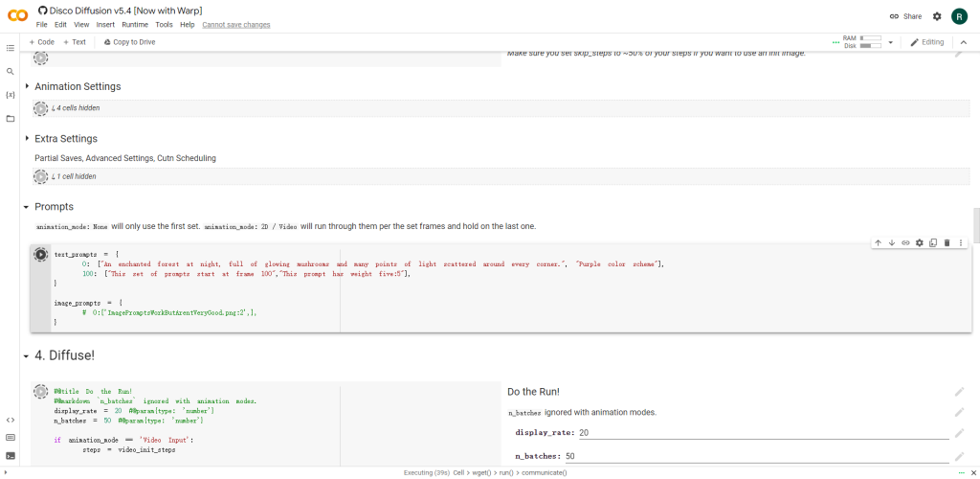This screenshot has width=980, height=479.
Task: Collapse the Prompts section
Action: [26, 207]
